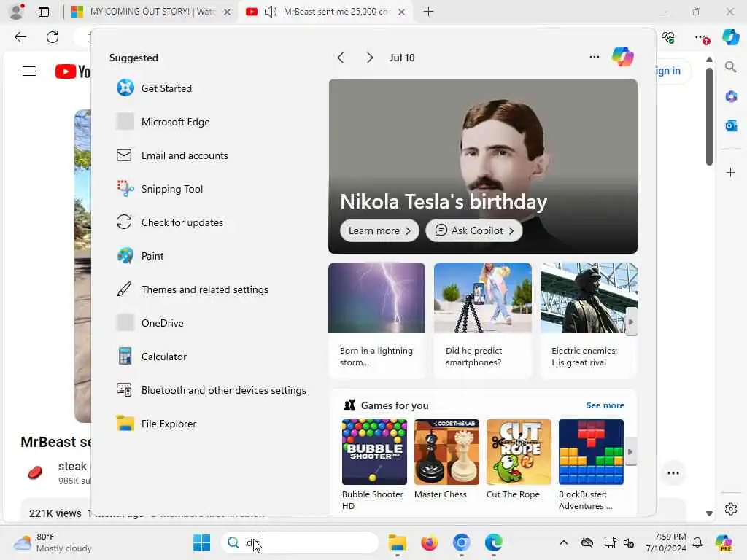Open search panel more options ellipsis
Screen dimensions: 747x560
click(594, 57)
